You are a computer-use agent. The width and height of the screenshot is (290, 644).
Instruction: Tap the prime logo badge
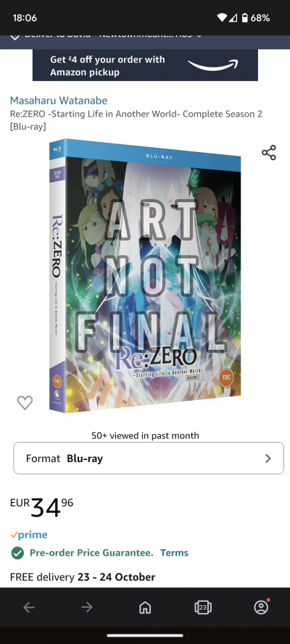click(x=29, y=535)
